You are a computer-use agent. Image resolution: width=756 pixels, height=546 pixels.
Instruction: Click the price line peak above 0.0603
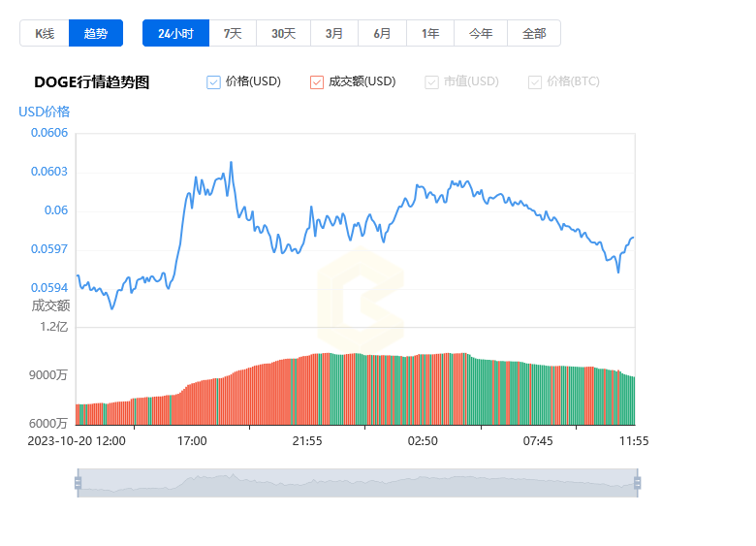tap(231, 163)
